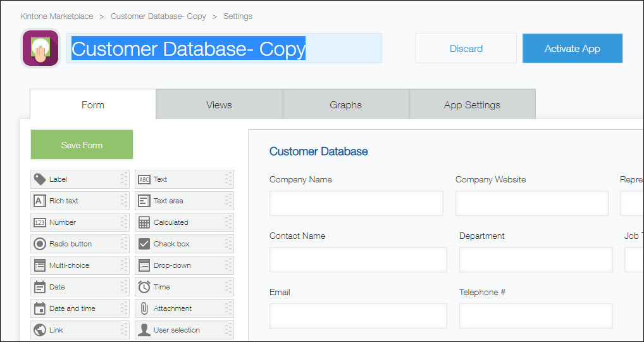Open the Kintone Marketplace breadcrumb link

(x=56, y=16)
